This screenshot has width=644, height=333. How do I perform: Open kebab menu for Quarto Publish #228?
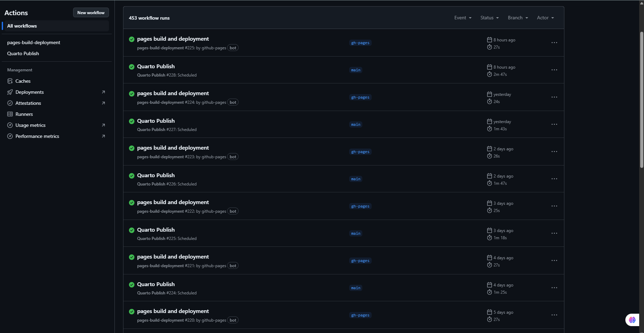click(x=554, y=70)
